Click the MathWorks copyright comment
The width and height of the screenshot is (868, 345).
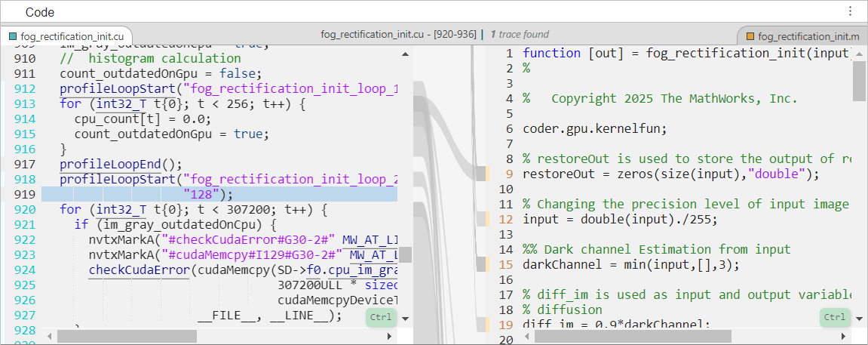[661, 99]
